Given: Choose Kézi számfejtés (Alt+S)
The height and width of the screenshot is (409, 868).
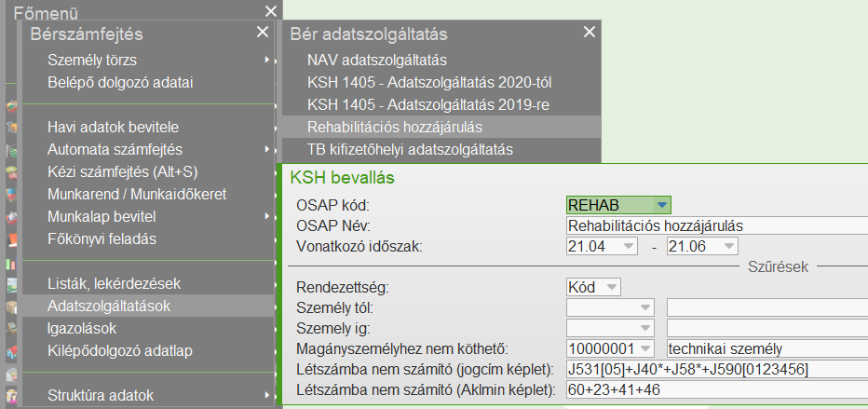Looking at the screenshot, I should click(x=147, y=172).
